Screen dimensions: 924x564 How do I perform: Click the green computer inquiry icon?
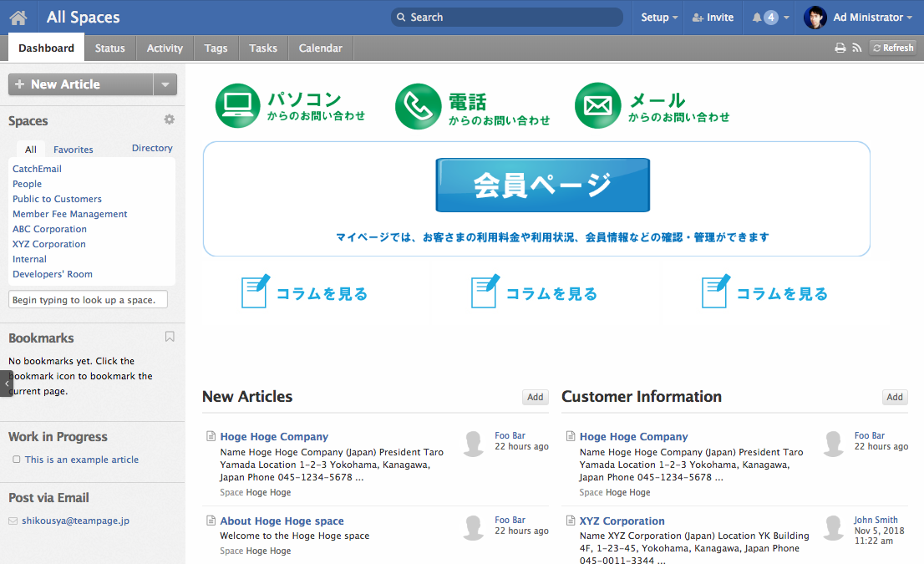tap(238, 106)
